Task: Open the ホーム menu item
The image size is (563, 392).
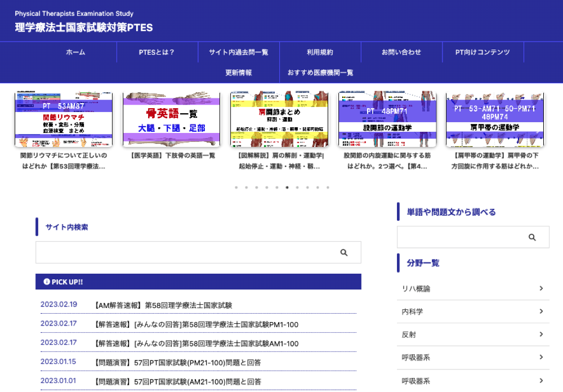Action: point(75,52)
